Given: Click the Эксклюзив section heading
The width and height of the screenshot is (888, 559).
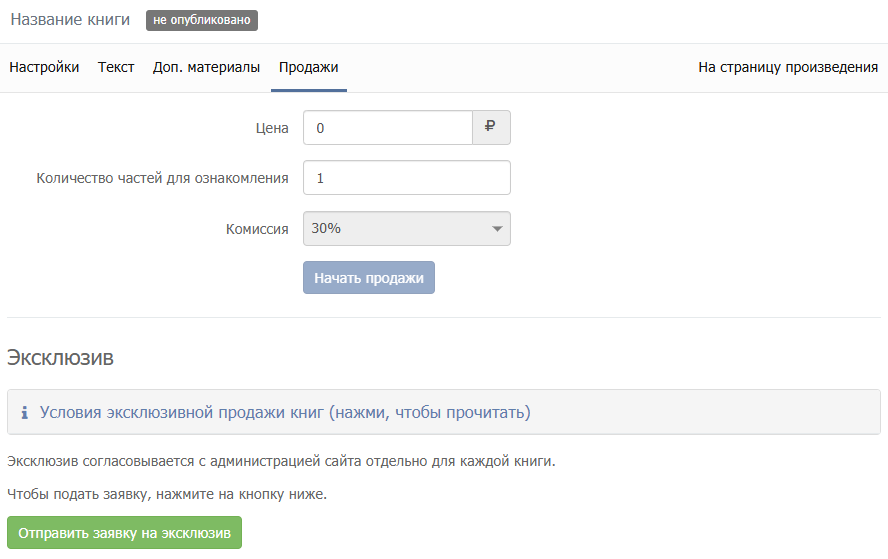Looking at the screenshot, I should tap(60, 358).
